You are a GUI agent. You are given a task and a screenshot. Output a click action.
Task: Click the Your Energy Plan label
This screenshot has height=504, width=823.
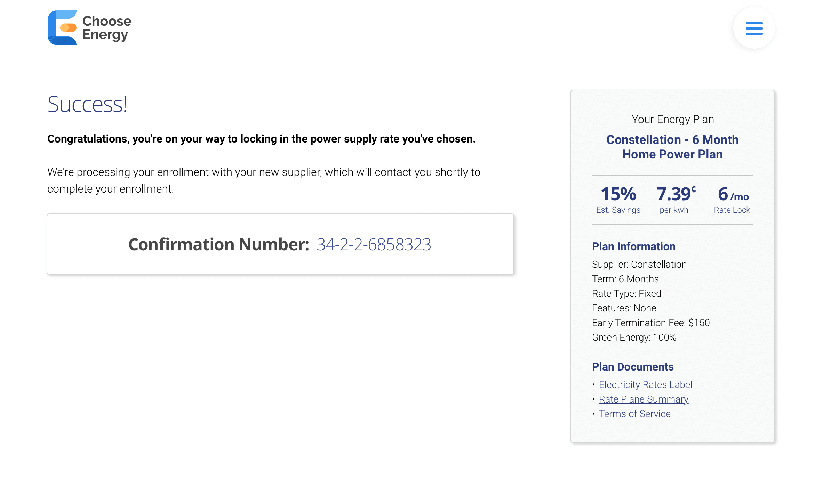[673, 119]
